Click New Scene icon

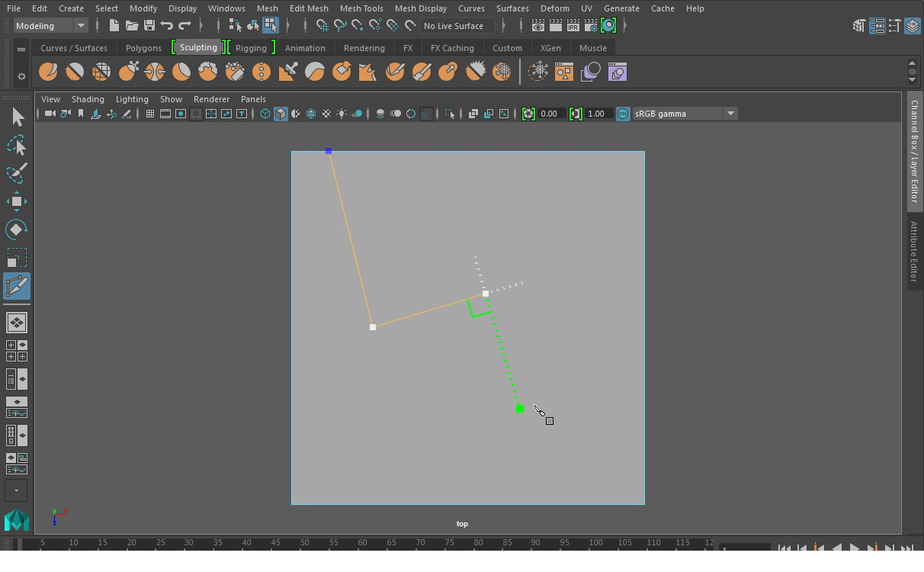coord(114,26)
